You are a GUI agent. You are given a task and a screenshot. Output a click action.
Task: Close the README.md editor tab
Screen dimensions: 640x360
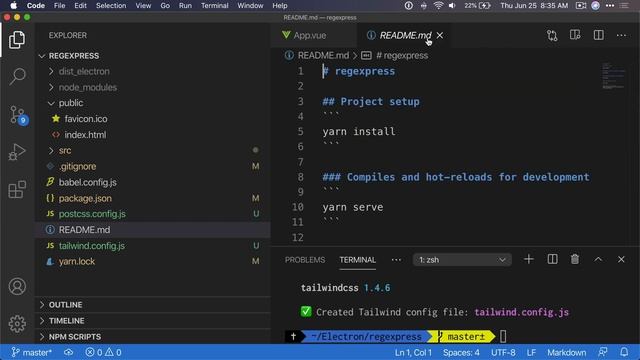440,36
